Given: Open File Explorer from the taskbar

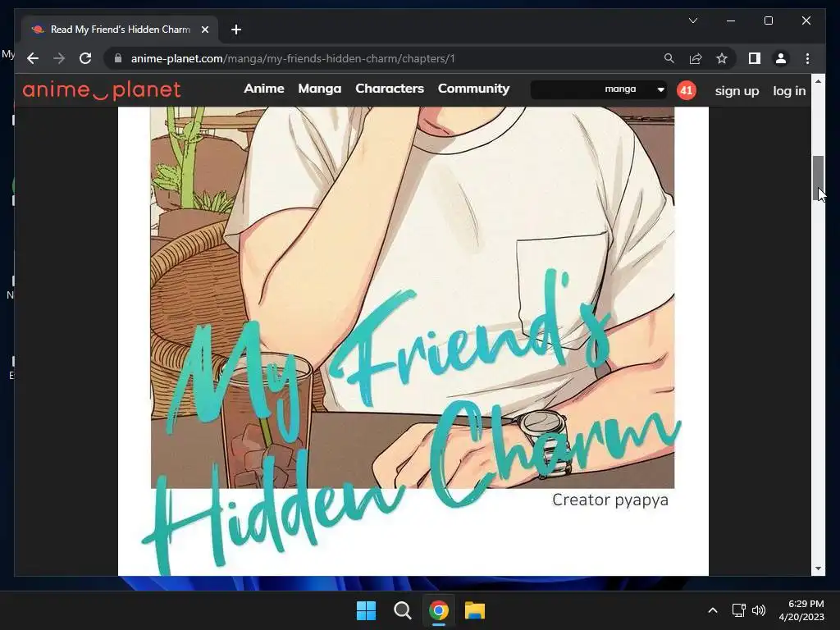Looking at the screenshot, I should (x=475, y=610).
